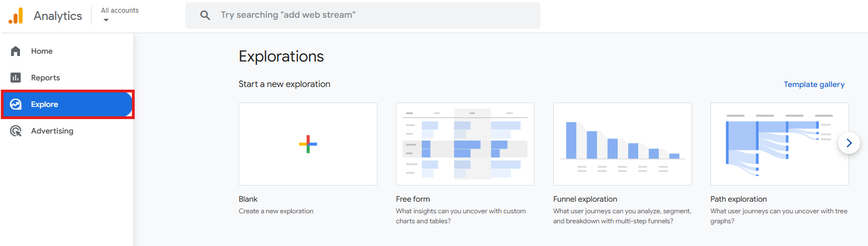Open the Template gallery link

coord(814,84)
